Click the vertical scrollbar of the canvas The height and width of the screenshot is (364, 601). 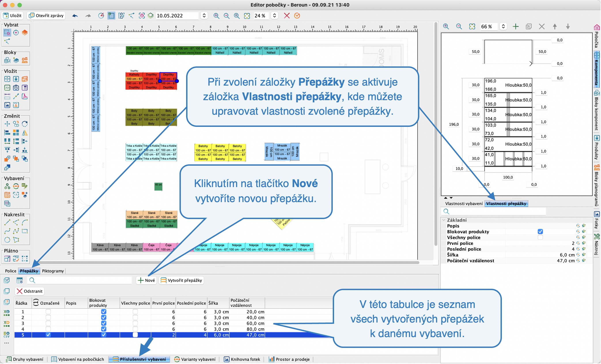[x=436, y=134]
